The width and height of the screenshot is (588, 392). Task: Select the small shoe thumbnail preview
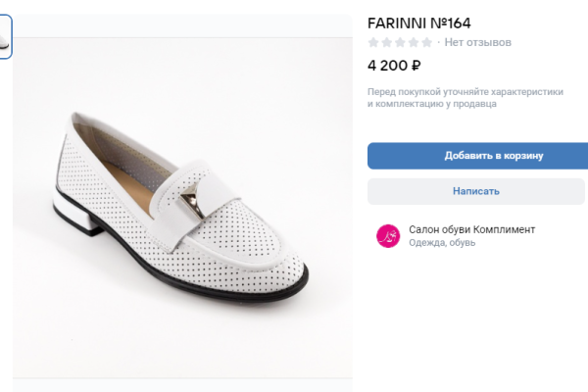(4, 39)
